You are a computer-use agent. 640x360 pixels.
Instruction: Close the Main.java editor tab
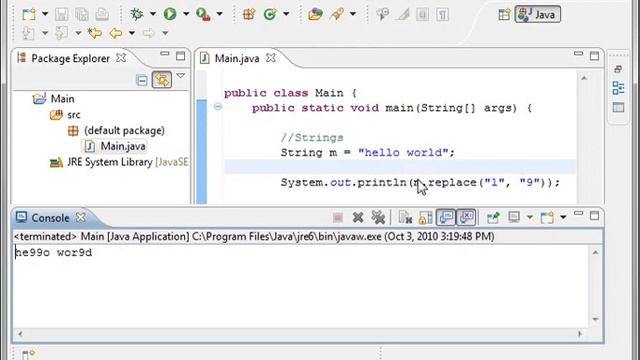pyautogui.click(x=271, y=58)
